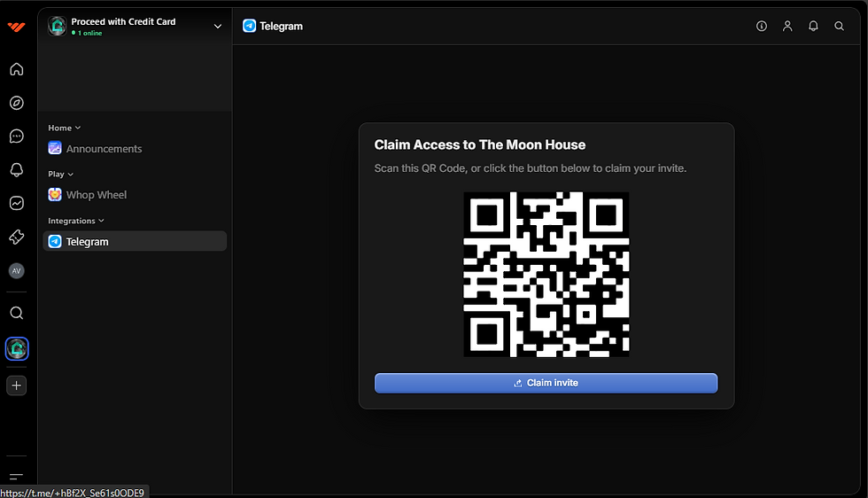Open Whop Wheel app

coord(135,195)
